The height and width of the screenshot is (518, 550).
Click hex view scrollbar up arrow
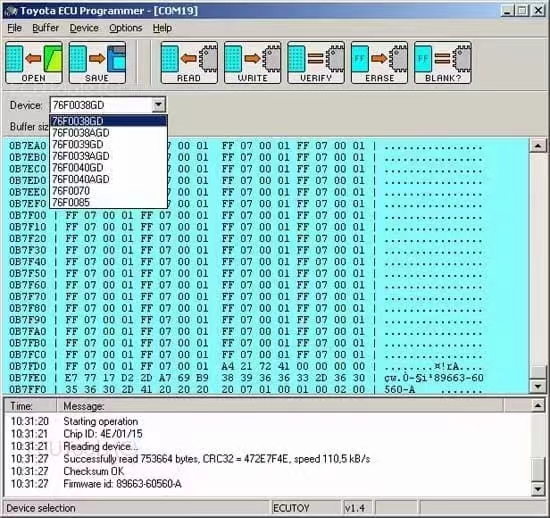tap(537, 146)
